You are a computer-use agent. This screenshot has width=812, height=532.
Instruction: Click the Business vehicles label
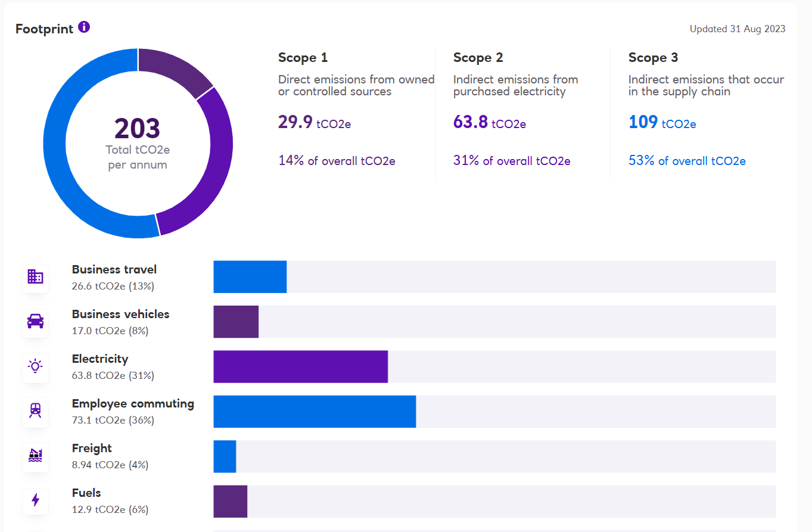tap(120, 314)
